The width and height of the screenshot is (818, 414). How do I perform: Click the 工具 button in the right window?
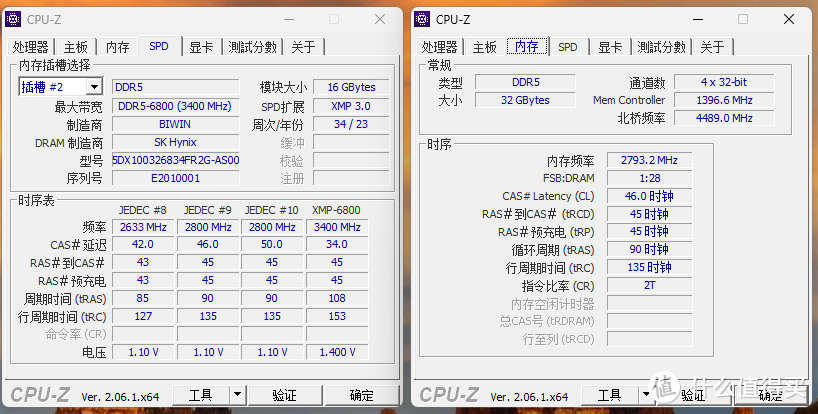click(610, 395)
